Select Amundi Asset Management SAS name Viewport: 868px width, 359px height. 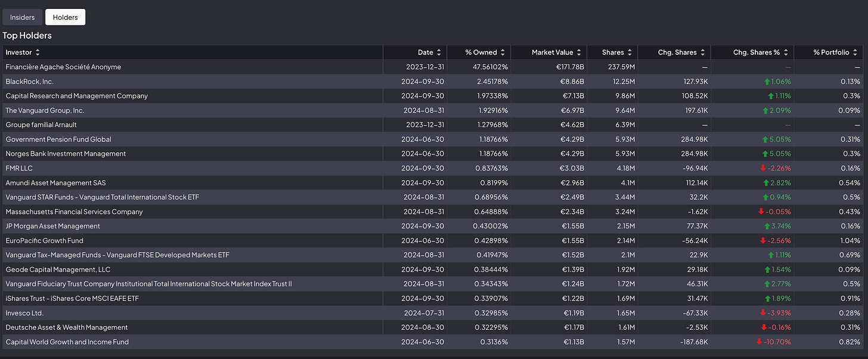(56, 182)
